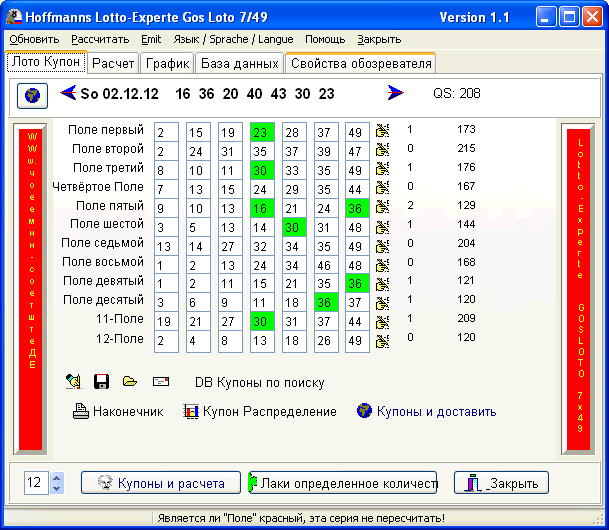Click the chart icon beside Купон Распределение
Screen dimensions: 609x530
(x=191, y=411)
